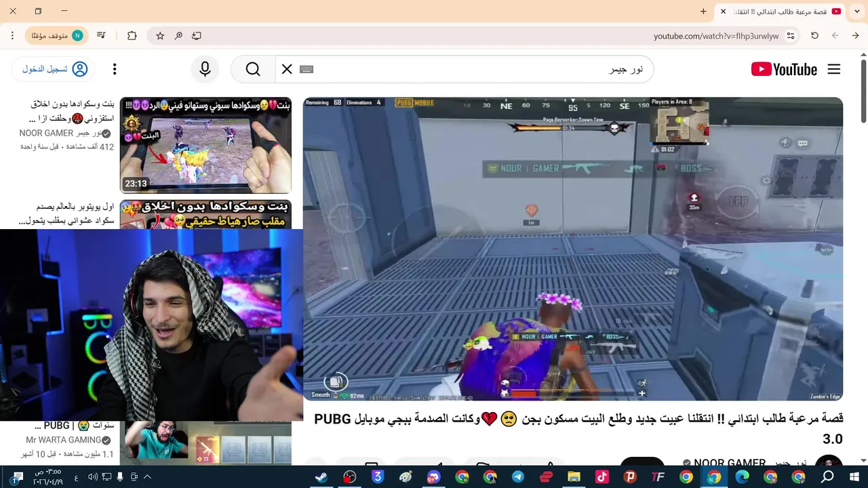
Task: Open the virtual keyboard in search box
Action: pyautogui.click(x=307, y=69)
